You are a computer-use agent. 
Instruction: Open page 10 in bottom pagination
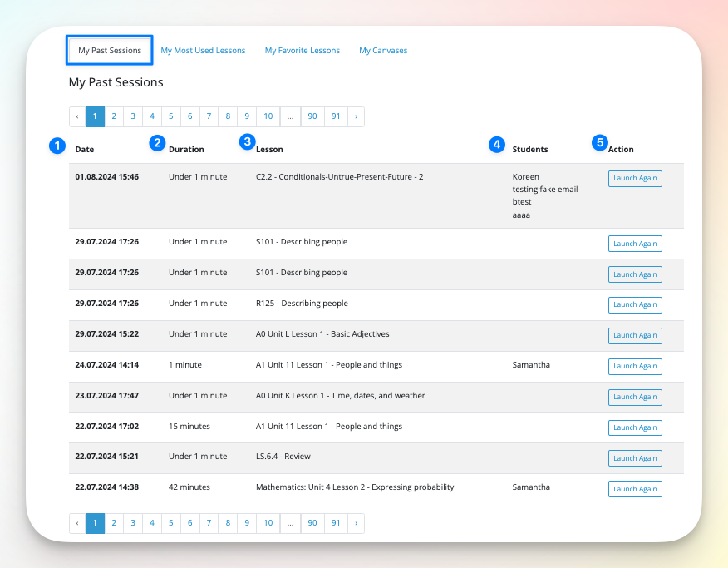coord(268,523)
